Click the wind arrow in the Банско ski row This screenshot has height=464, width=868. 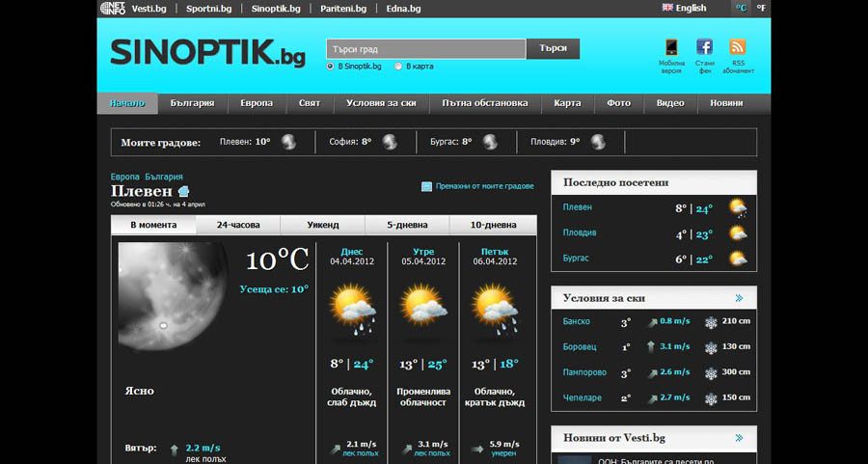(652, 322)
